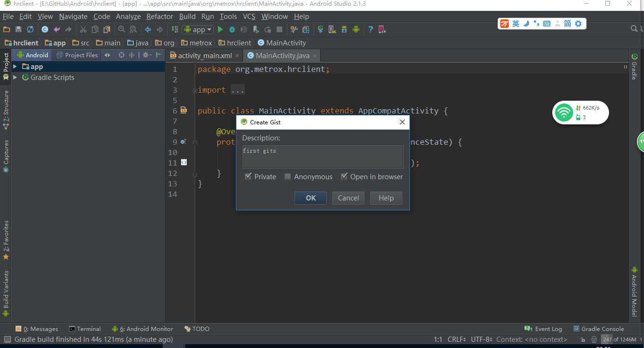Open Build Variants side panel tab
Screen dimensions: 644x348
tap(6, 293)
